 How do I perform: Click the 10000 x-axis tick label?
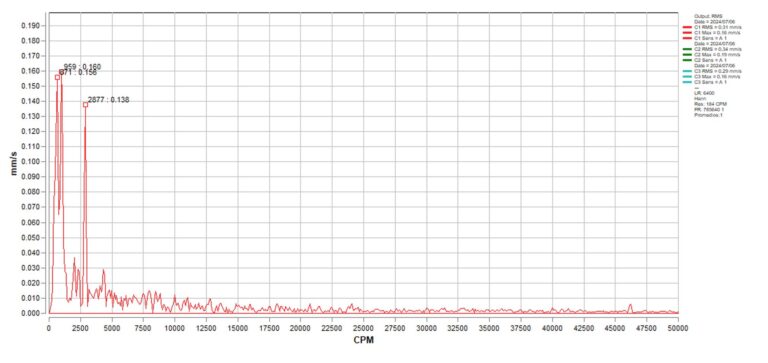(175, 327)
